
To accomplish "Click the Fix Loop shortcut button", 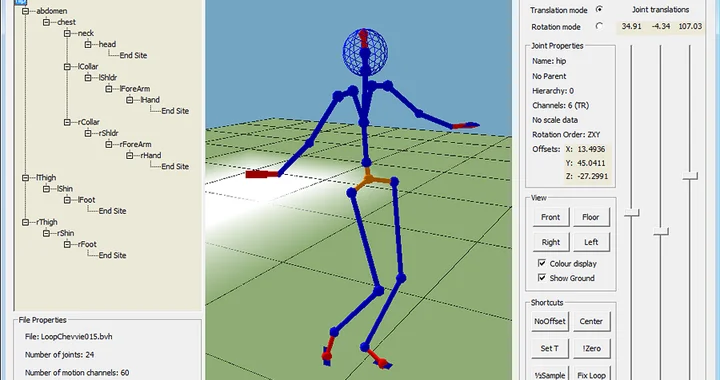I will tap(591, 374).
